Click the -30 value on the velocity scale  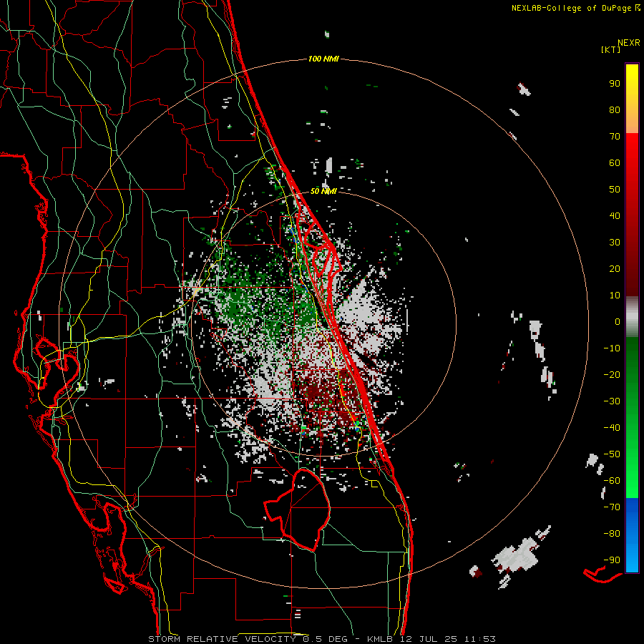pos(612,401)
